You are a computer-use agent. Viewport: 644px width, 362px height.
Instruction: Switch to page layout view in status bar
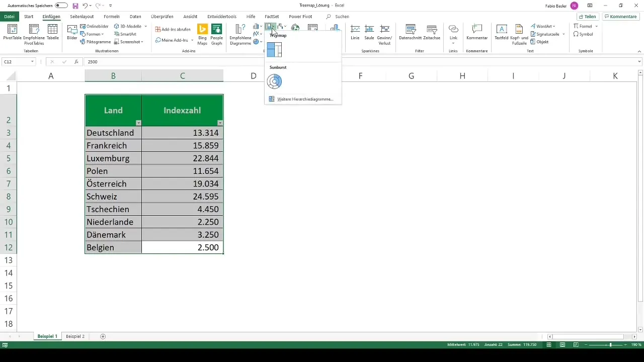tap(562, 345)
